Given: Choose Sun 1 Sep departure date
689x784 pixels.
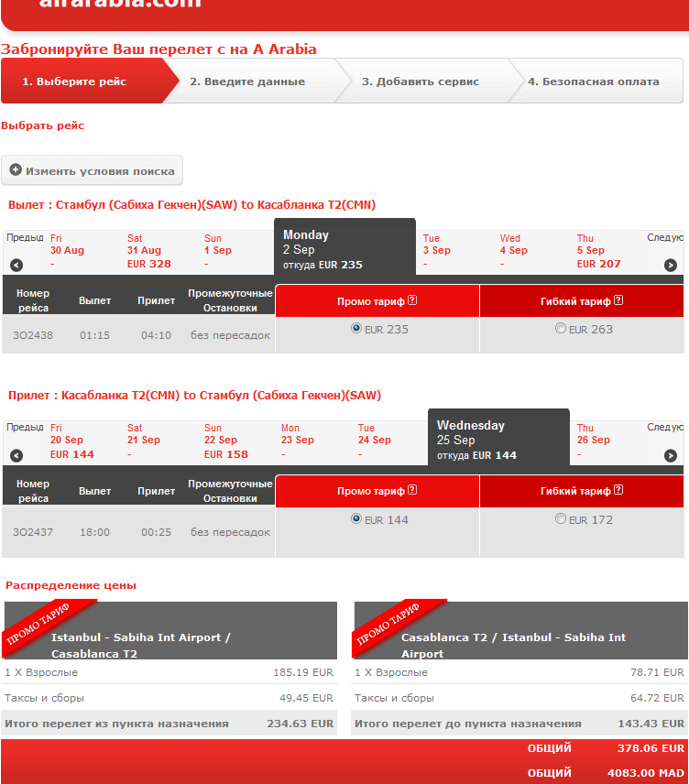Looking at the screenshot, I should [x=218, y=251].
